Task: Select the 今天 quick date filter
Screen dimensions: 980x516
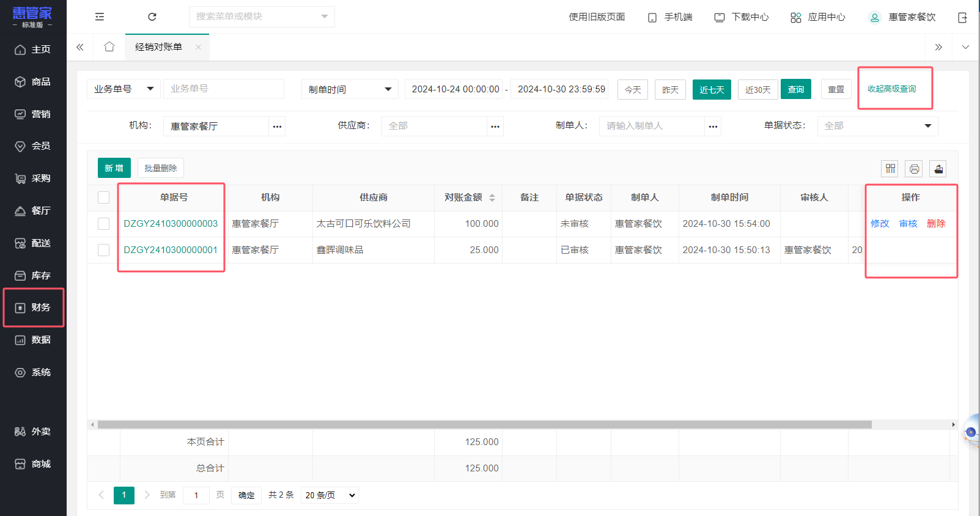Action: 633,90
